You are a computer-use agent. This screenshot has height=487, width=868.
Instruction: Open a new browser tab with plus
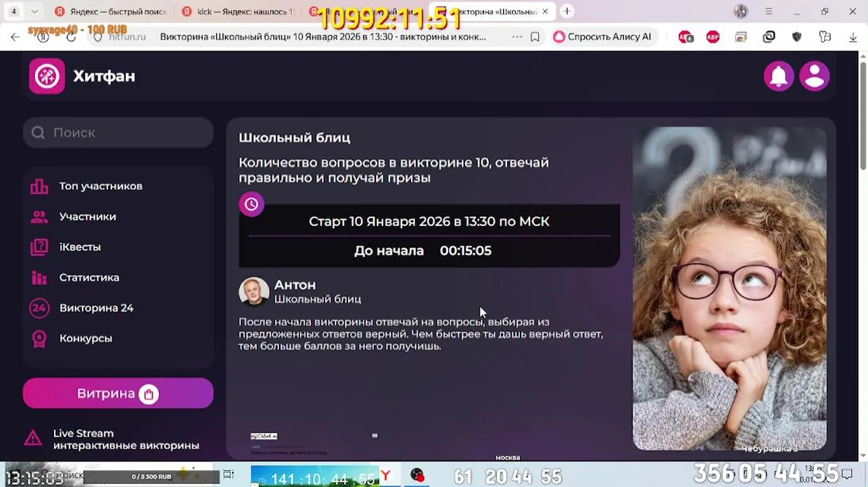pyautogui.click(x=567, y=11)
